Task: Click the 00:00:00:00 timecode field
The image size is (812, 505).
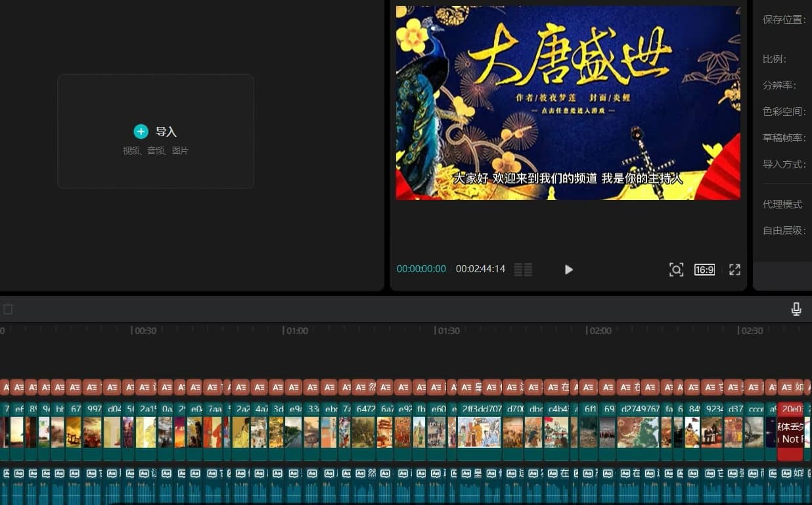Action: click(x=421, y=269)
